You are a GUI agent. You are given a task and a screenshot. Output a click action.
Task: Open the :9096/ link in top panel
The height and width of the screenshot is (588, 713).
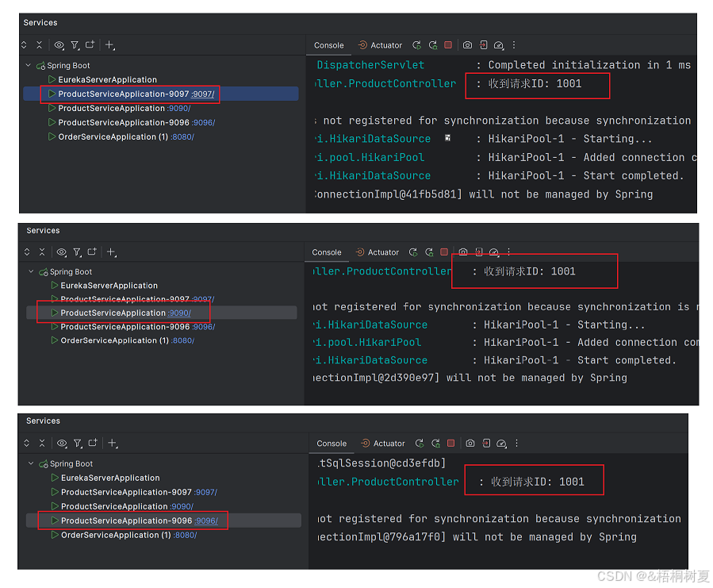point(203,122)
